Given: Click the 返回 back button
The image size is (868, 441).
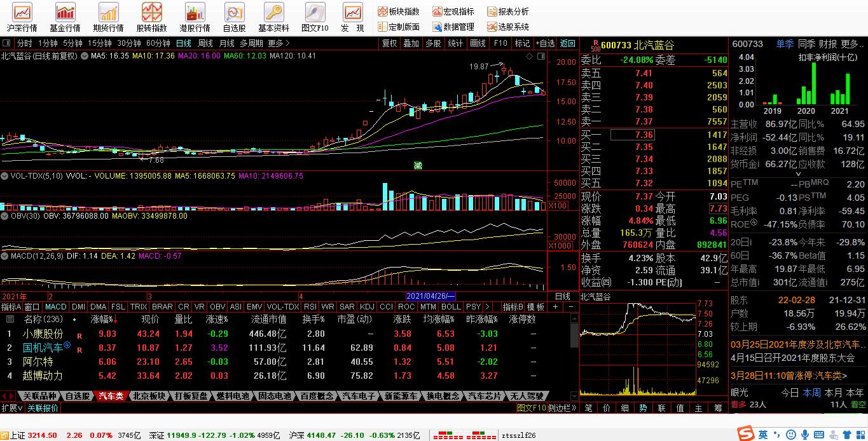Looking at the screenshot, I should (x=567, y=43).
